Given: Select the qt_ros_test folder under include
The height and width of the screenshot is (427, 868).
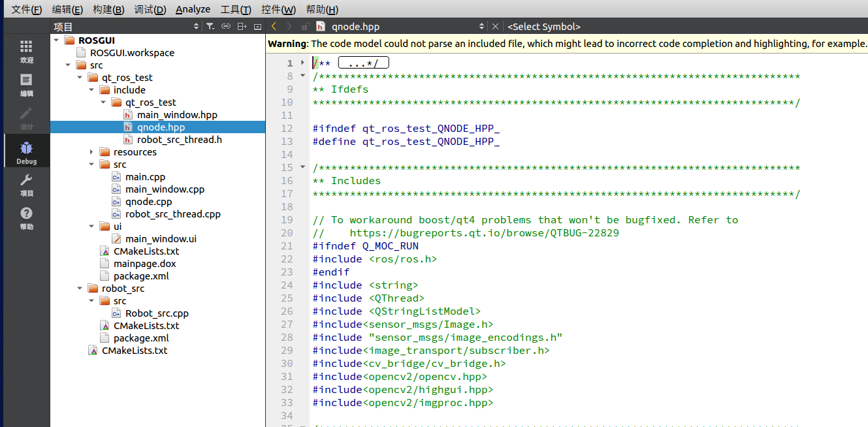Looking at the screenshot, I should click(144, 103).
